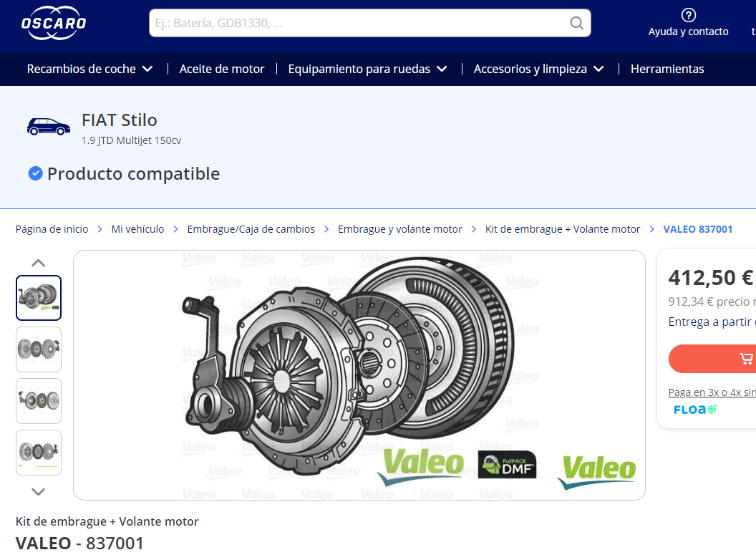Click 912,34 € reference price text

[712, 302]
